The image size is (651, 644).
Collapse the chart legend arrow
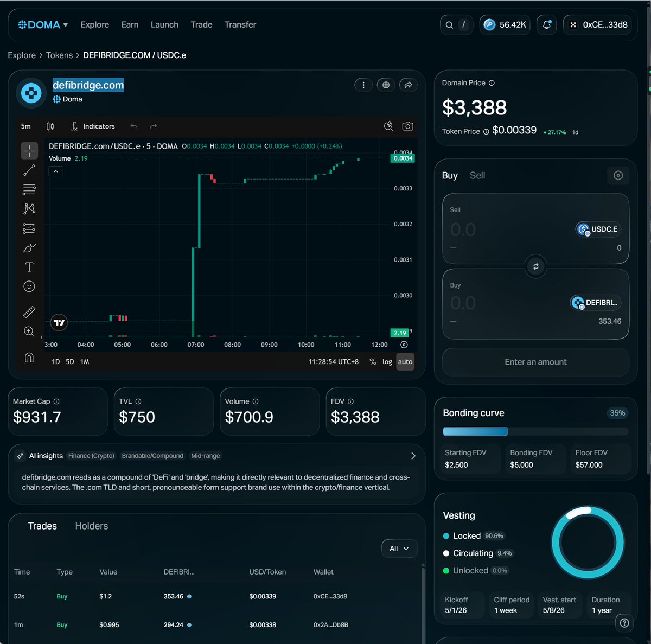(x=56, y=171)
